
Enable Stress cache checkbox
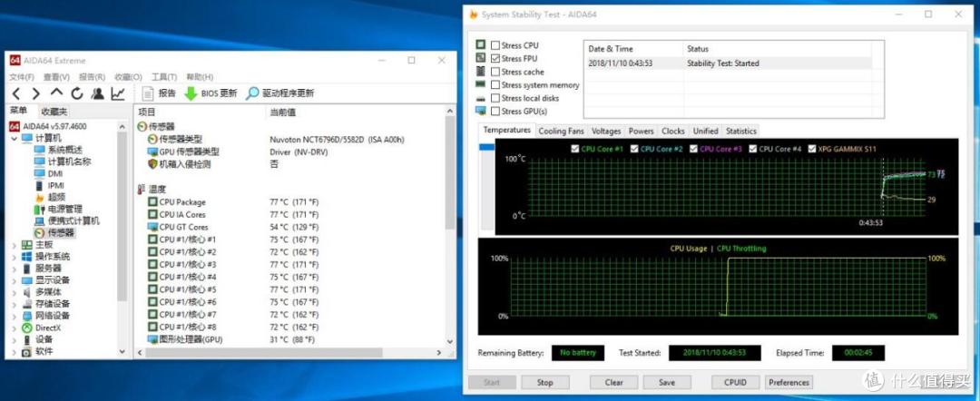click(495, 72)
